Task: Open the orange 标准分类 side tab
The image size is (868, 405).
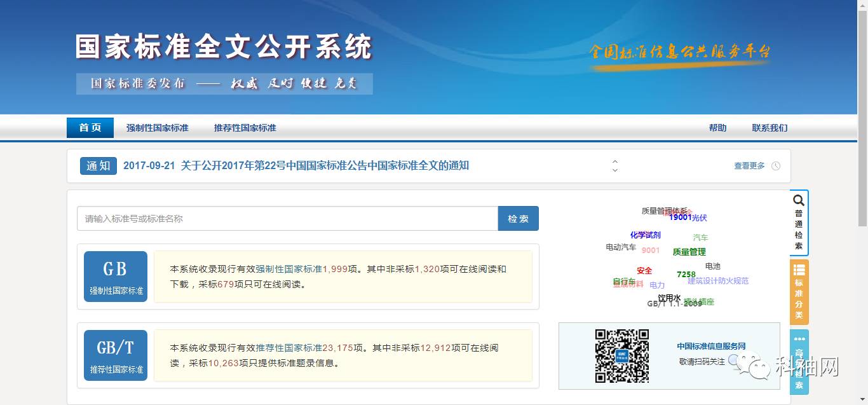Action: click(799, 292)
